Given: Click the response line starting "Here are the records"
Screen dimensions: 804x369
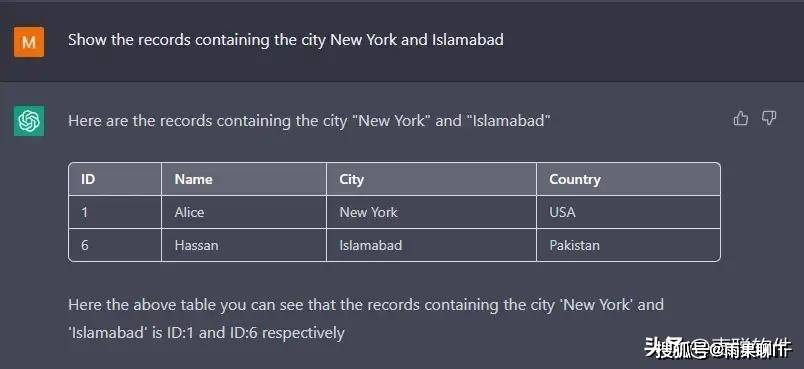Looking at the screenshot, I should tap(309, 121).
